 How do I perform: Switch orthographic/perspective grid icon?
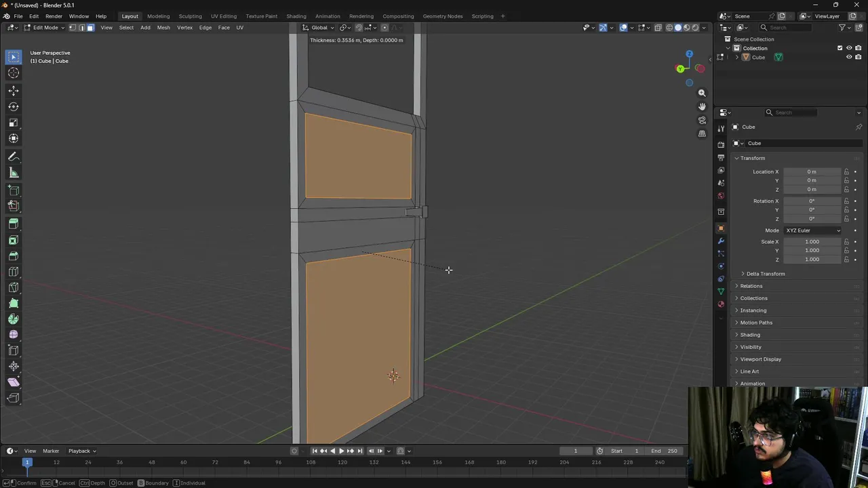702,134
